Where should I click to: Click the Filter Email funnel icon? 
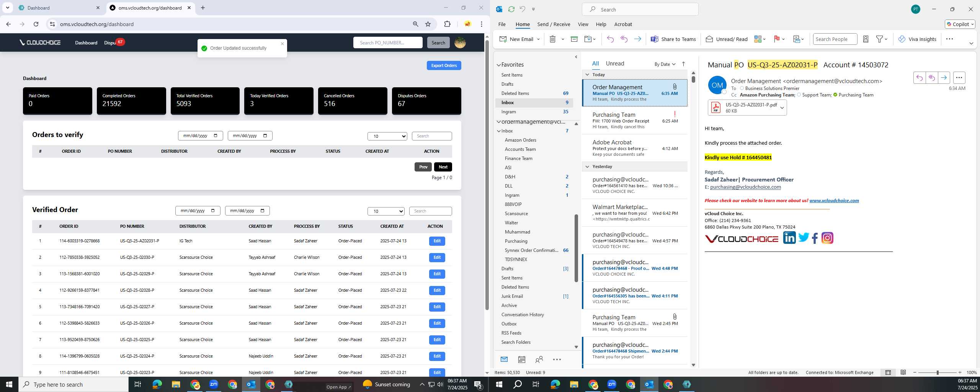click(x=880, y=39)
